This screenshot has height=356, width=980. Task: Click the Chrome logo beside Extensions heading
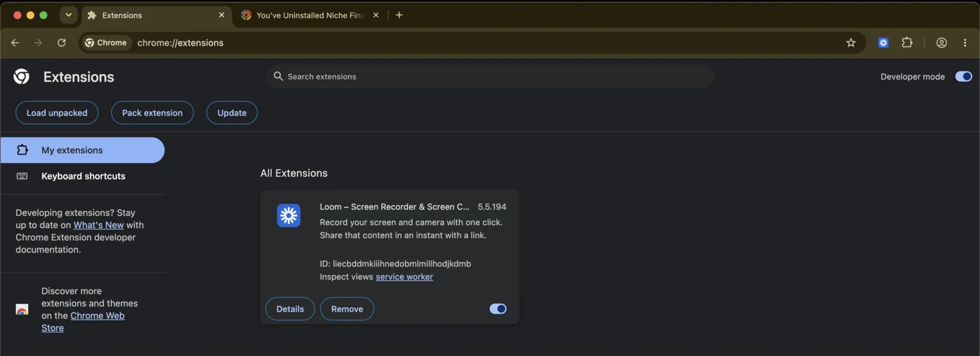coord(21,76)
